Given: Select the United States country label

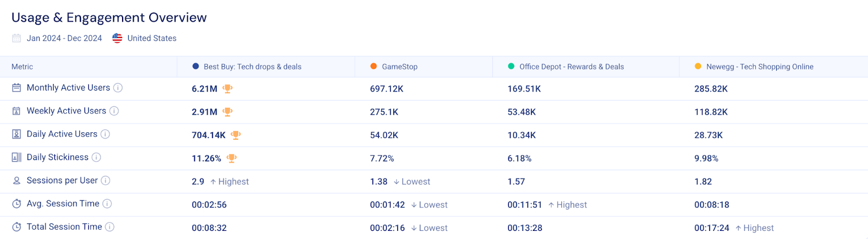Looking at the screenshot, I should pyautogui.click(x=152, y=38).
